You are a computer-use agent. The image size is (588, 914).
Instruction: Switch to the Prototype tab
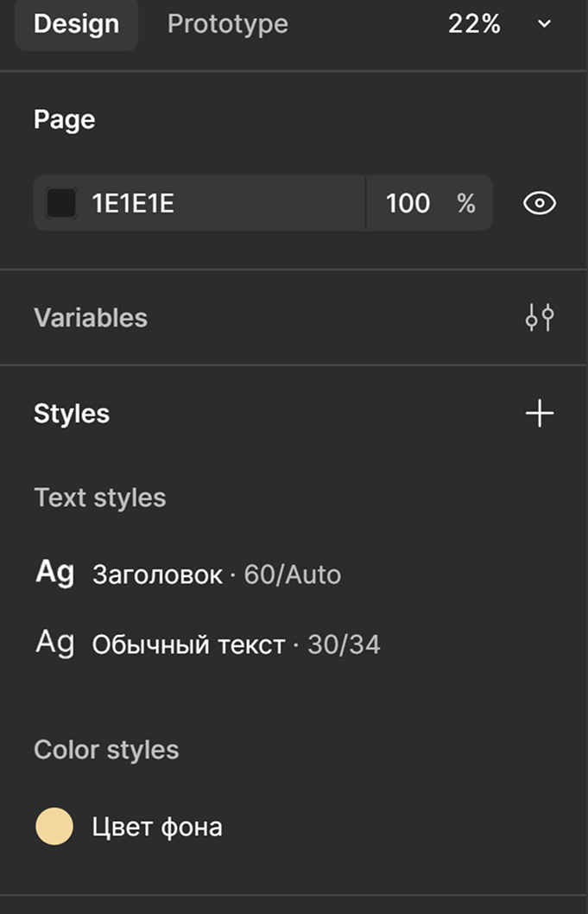227,24
